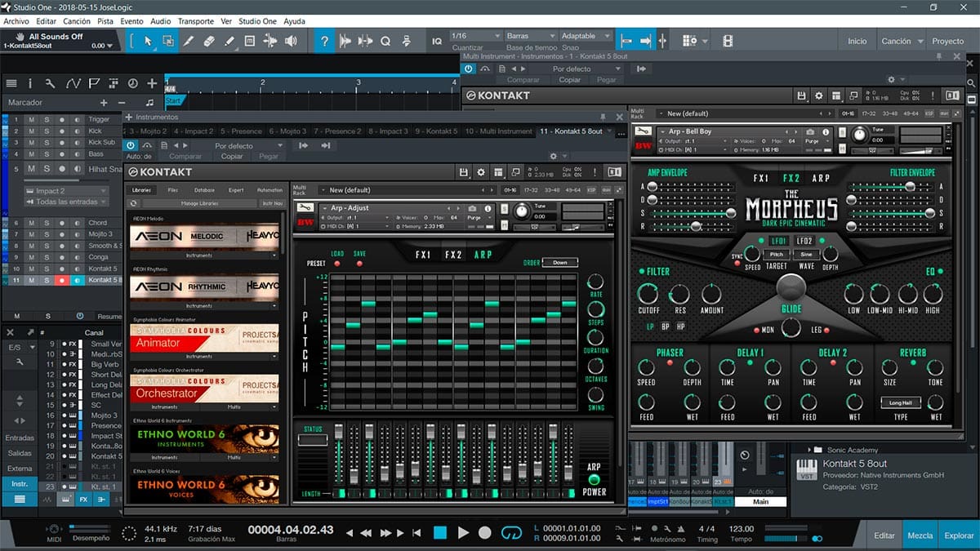Click the wrench track options icon
The image size is (980, 551).
(x=51, y=83)
